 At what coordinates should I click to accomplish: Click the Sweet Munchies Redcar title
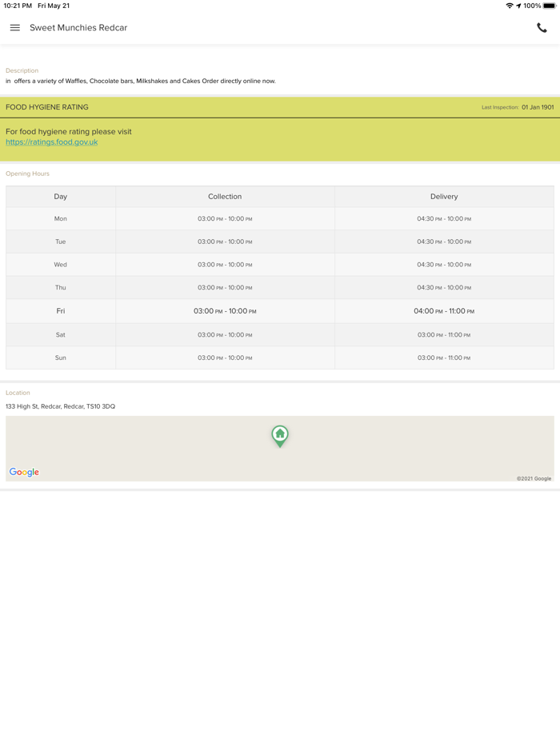click(x=78, y=28)
